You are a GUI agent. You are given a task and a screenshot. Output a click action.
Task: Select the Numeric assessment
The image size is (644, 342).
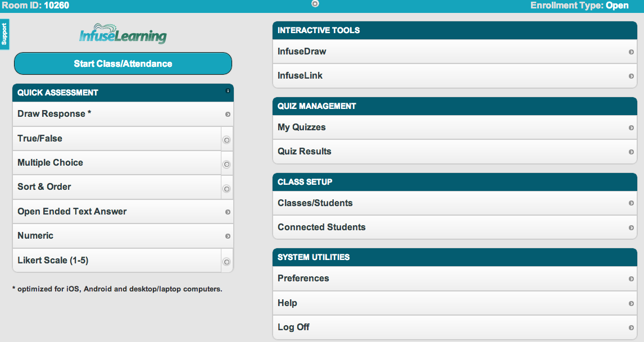coord(123,236)
